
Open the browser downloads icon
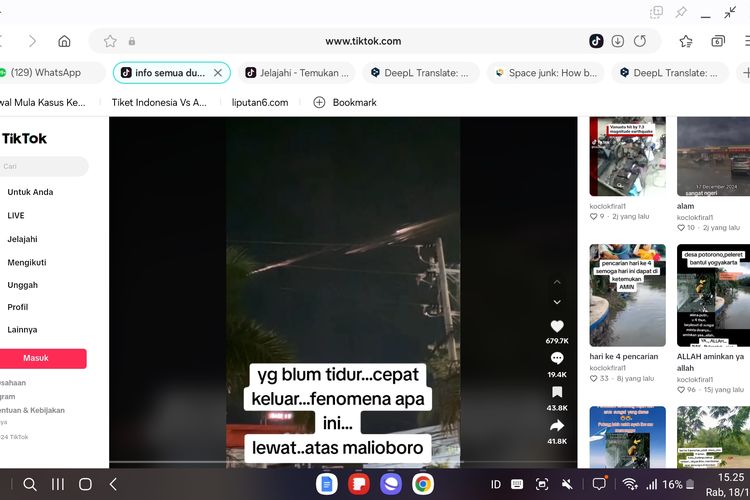tap(618, 41)
